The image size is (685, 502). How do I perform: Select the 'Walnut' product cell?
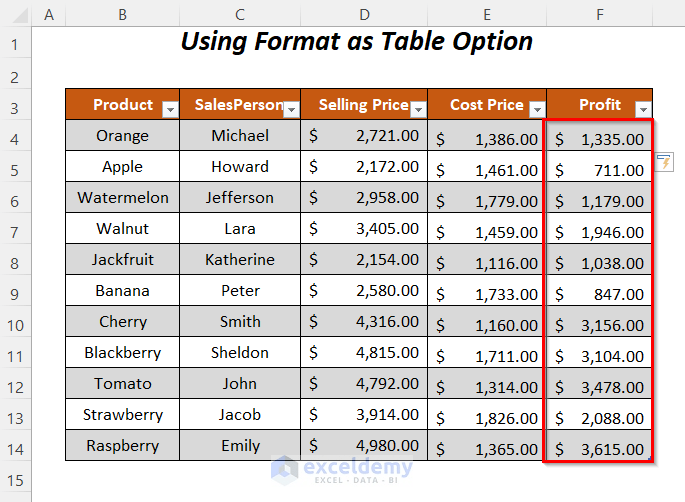pos(123,228)
